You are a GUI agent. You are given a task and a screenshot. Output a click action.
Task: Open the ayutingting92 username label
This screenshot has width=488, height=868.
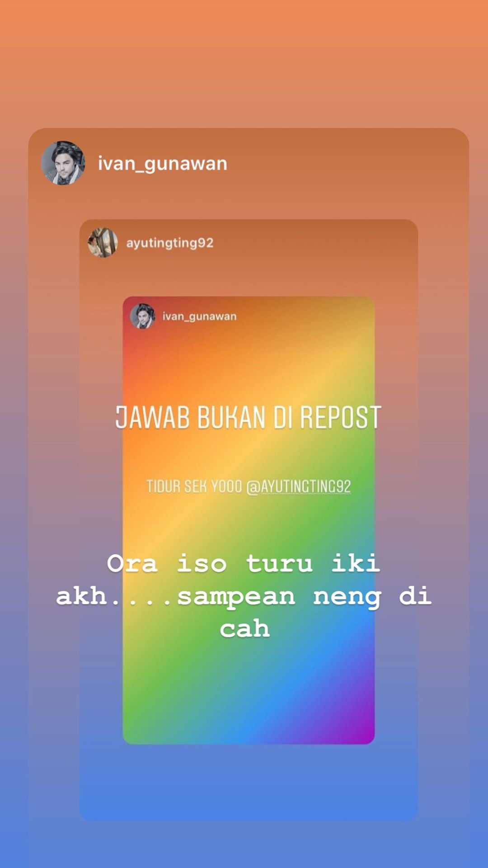coord(170,243)
